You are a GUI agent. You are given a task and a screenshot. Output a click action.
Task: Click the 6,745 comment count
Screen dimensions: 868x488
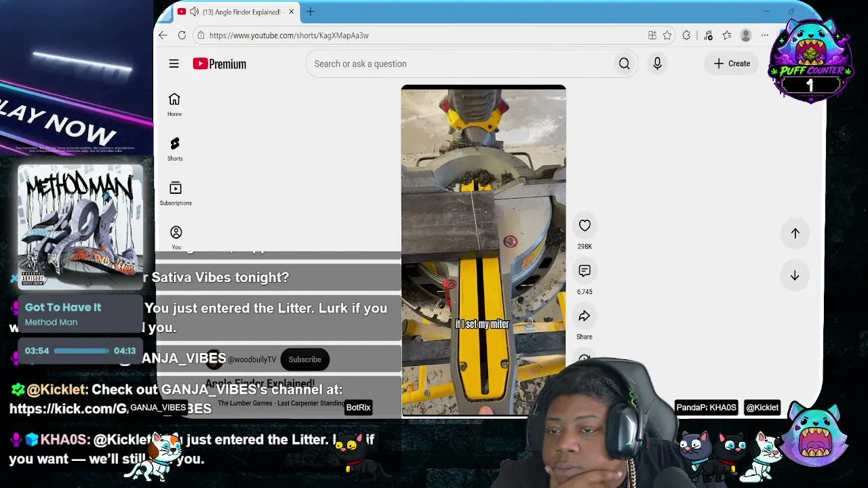tap(585, 292)
